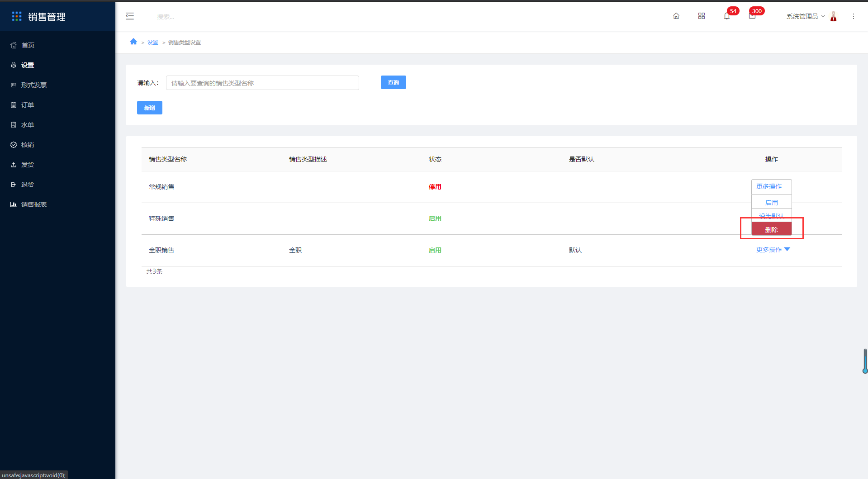Choose 启用 in the open dropdown

pos(772,202)
